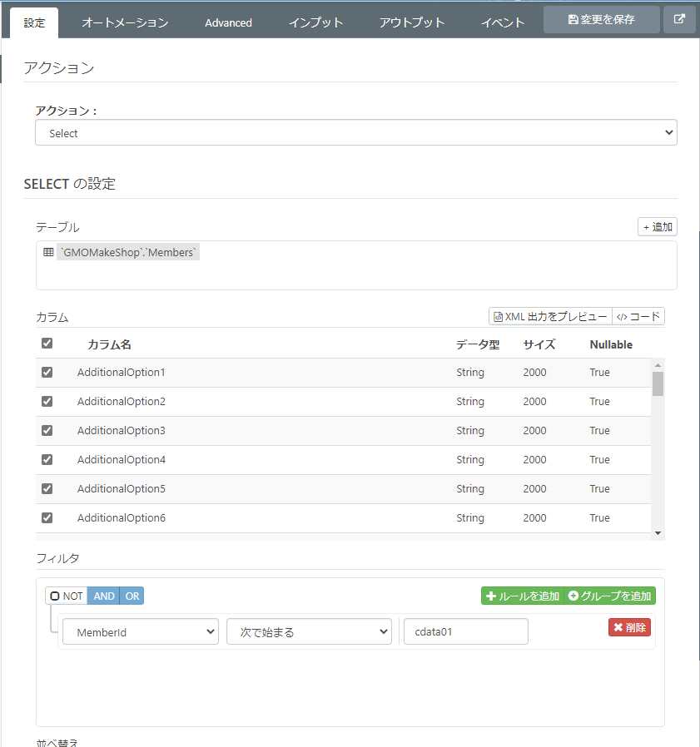The height and width of the screenshot is (747, 700).
Task: Toggle the NOT filter condition
Action: point(67,596)
